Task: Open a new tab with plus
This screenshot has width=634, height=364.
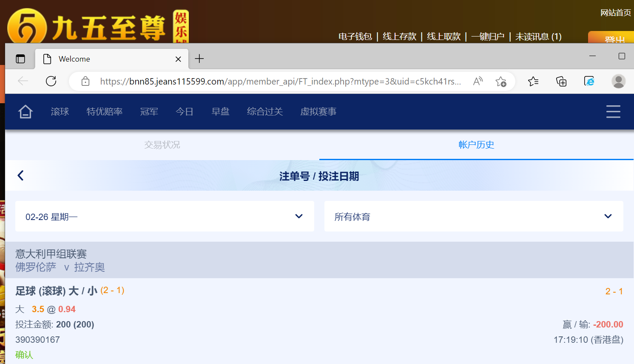Action: (x=199, y=59)
